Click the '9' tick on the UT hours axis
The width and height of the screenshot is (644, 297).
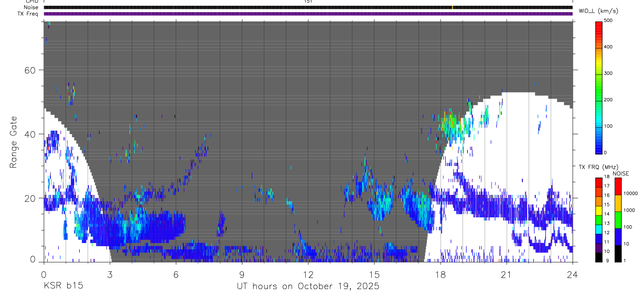coord(242,273)
